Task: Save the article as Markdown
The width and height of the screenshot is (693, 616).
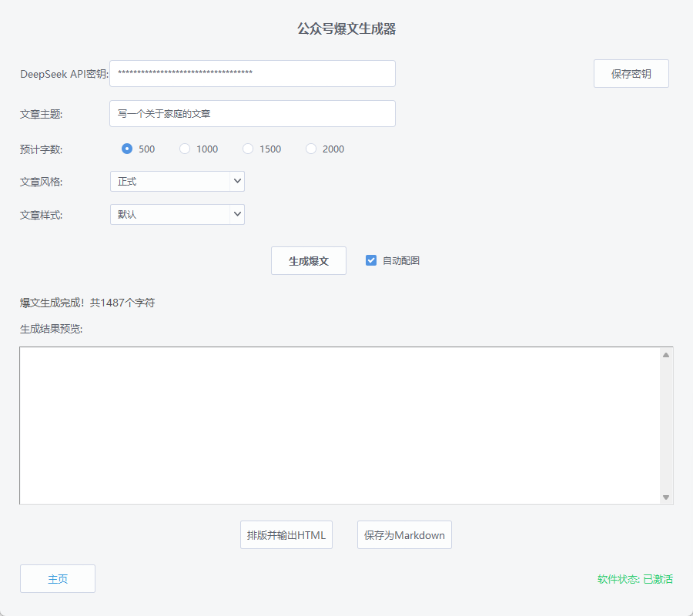Action: pos(403,534)
